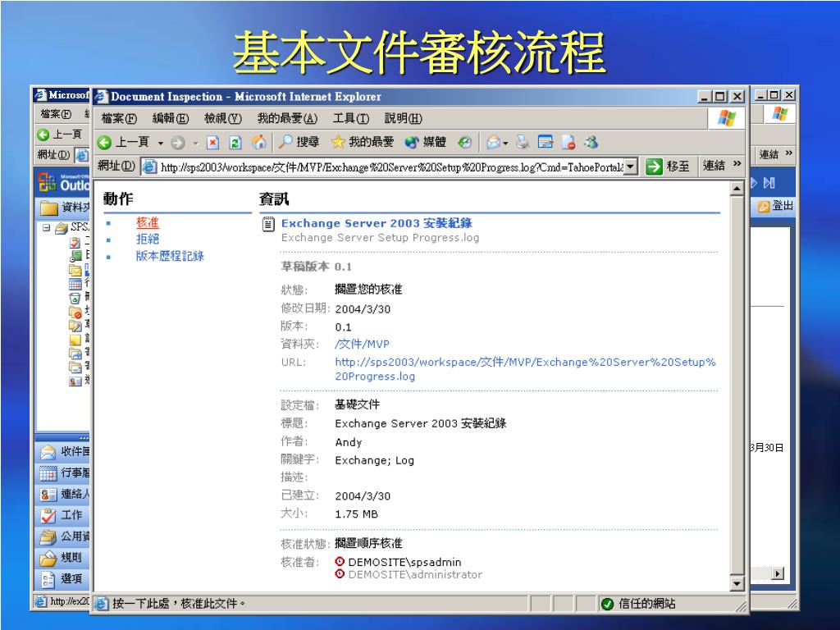Click the Stop loading icon

point(212,143)
